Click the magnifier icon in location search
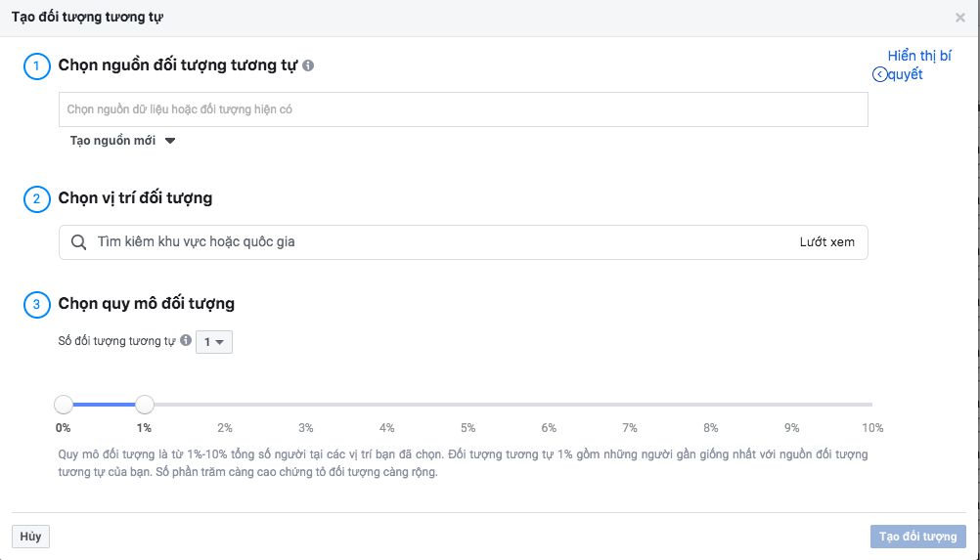 click(x=79, y=242)
